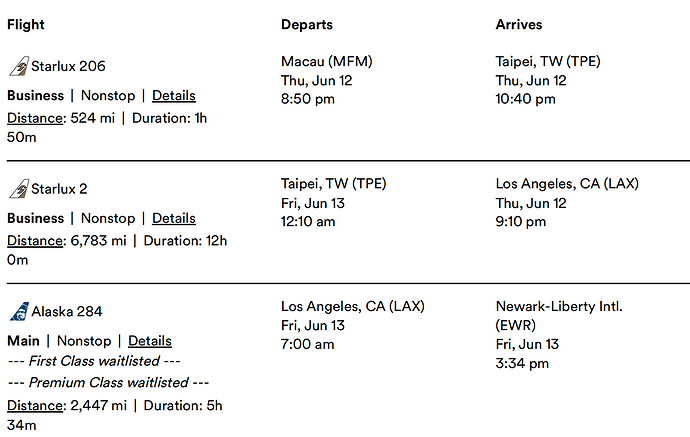Click First Class waitlisted notice

coord(92,362)
